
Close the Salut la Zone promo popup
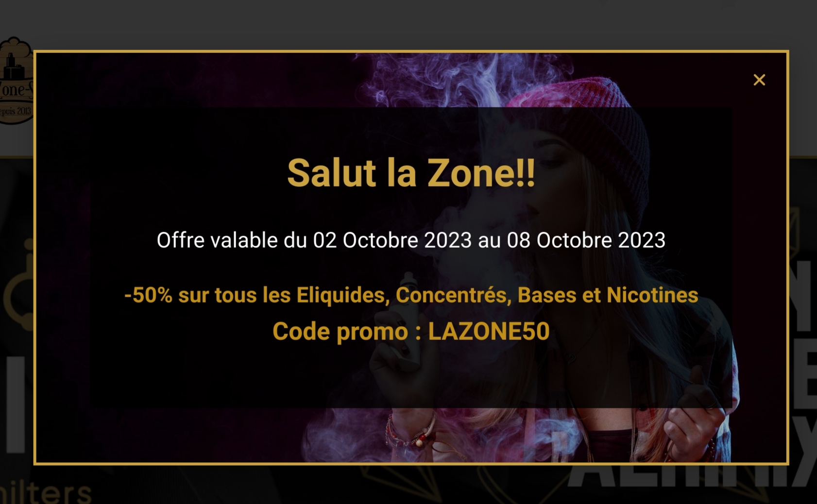[x=759, y=80]
